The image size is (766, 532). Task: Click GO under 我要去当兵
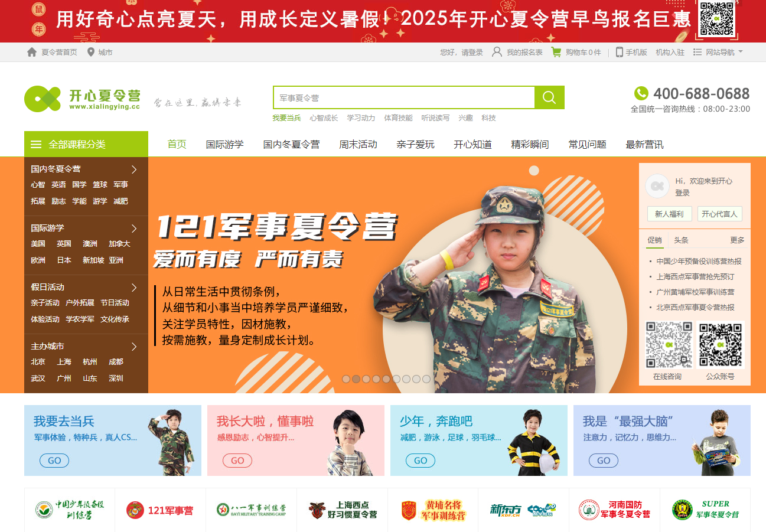[x=54, y=461]
